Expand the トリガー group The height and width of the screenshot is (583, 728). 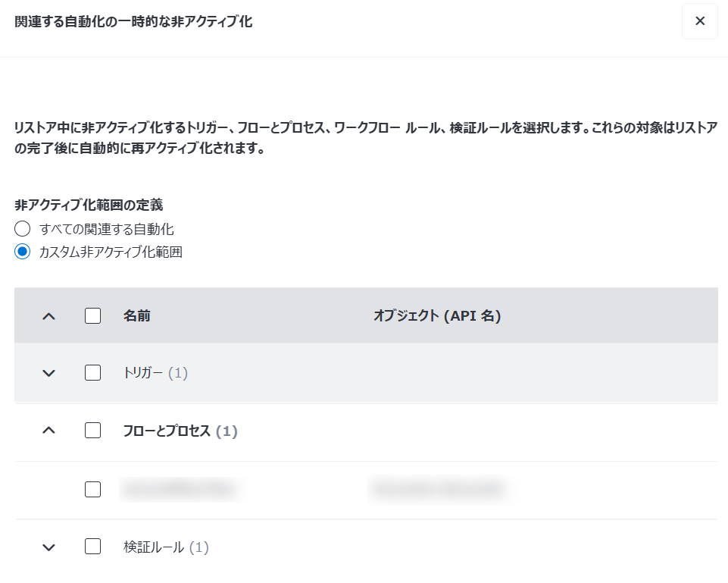point(48,373)
